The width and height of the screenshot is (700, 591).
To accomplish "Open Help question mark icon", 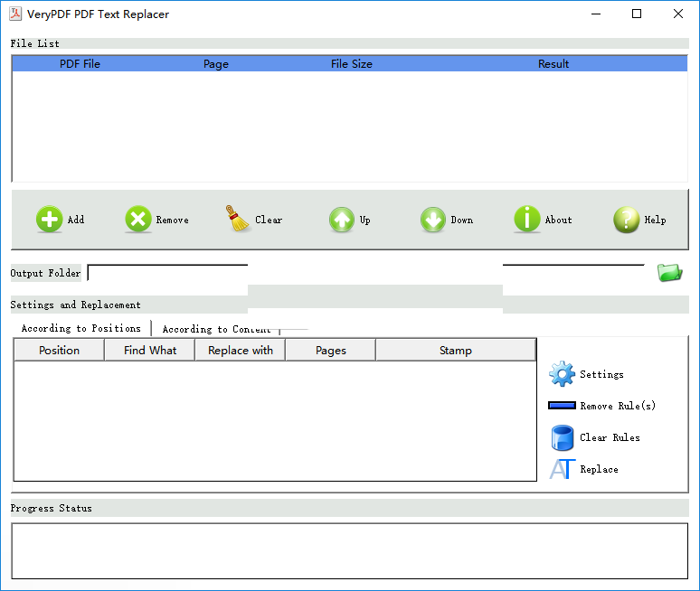I will click(627, 220).
